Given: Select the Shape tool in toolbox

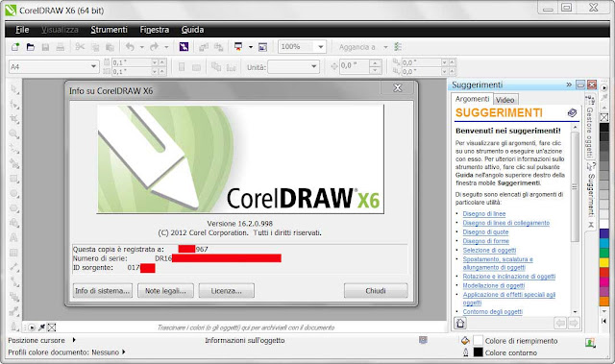Looking at the screenshot, I should point(14,105).
